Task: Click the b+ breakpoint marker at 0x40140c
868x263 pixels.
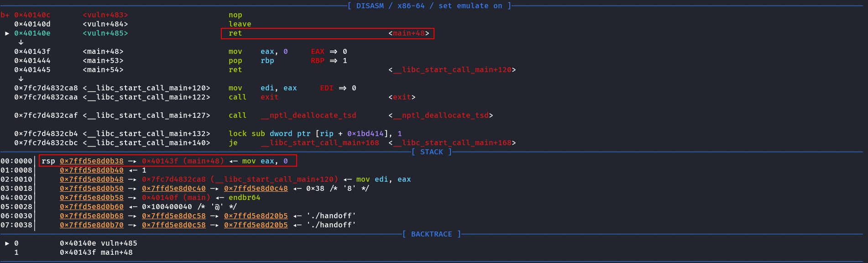Action: coord(5,15)
